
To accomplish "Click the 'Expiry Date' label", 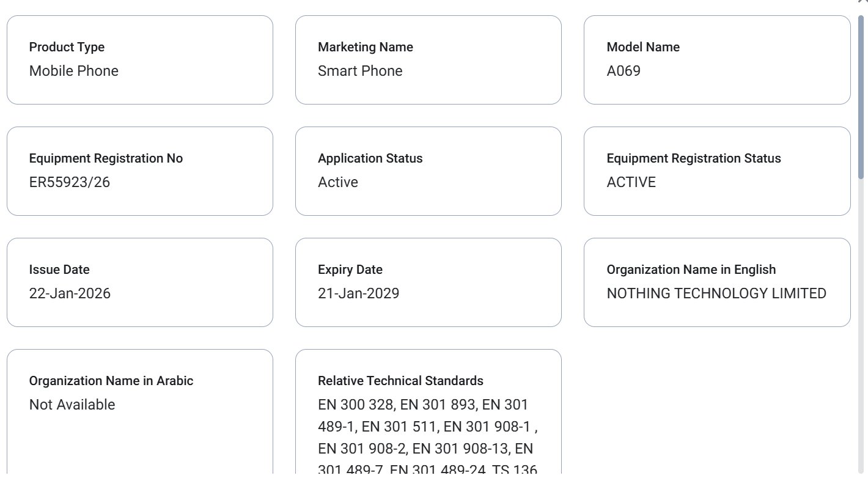I will point(350,270).
